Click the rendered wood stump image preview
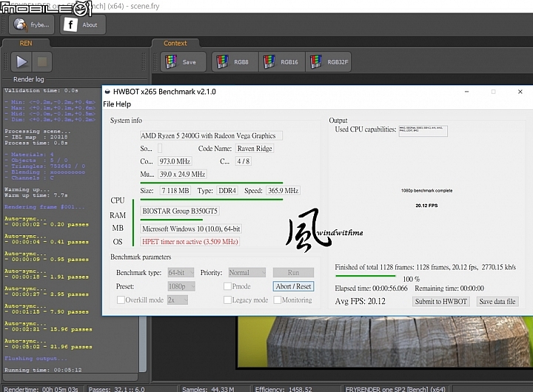Viewport: 533px width, 392px height. (x=385, y=342)
